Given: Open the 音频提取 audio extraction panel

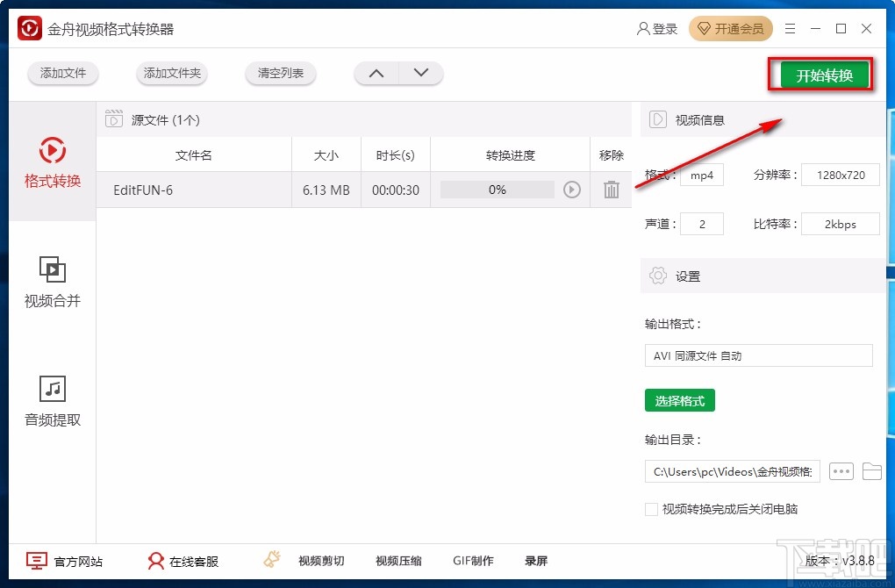Looking at the screenshot, I should click(52, 401).
